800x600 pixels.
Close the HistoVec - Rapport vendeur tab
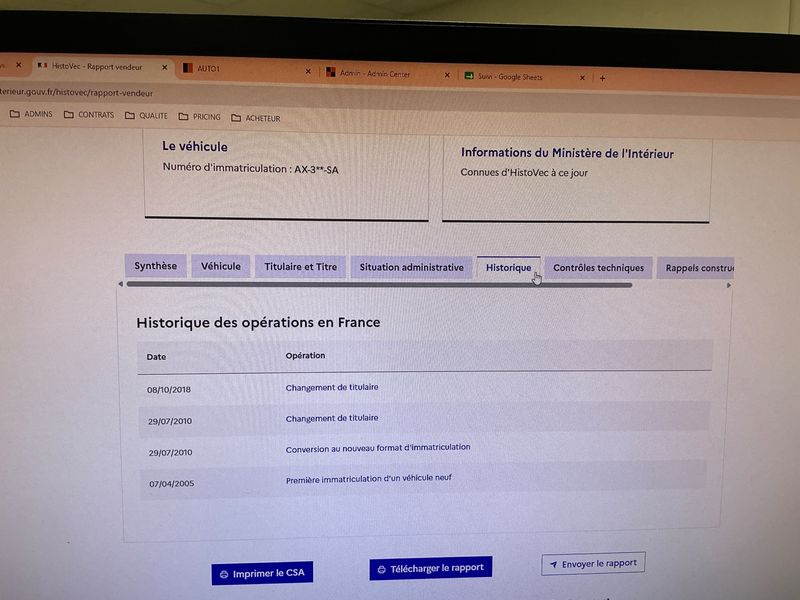[164, 67]
